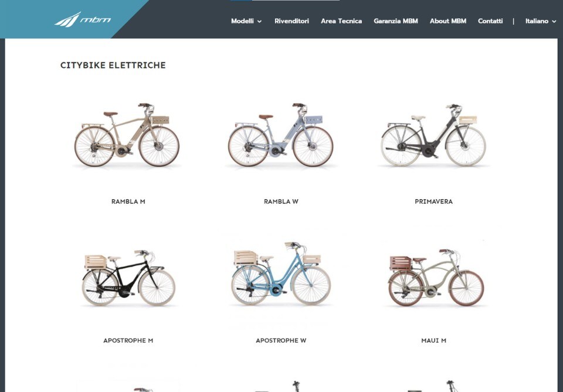Select the blue Apostrophe W bike image
This screenshot has height=392, width=563.
click(281, 274)
